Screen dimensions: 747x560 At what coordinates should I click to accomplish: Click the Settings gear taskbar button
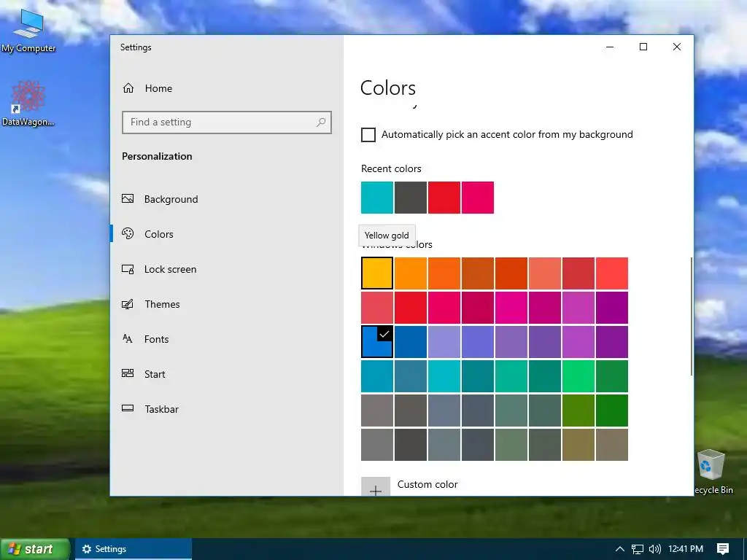coord(133,549)
